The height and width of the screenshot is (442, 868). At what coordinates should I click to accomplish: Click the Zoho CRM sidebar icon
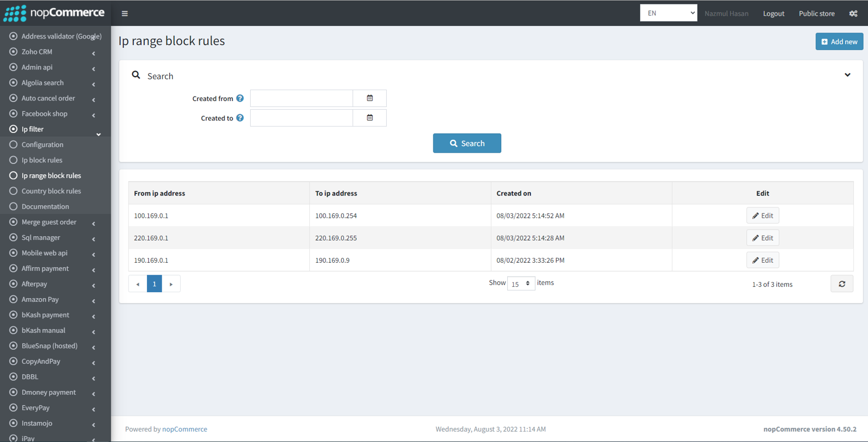point(14,52)
